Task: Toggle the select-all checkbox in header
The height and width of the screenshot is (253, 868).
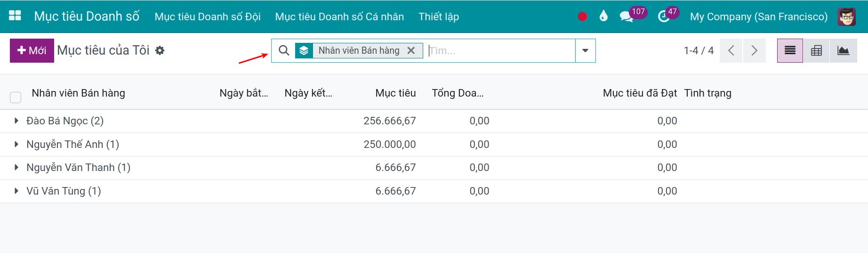Action: pyautogui.click(x=16, y=98)
